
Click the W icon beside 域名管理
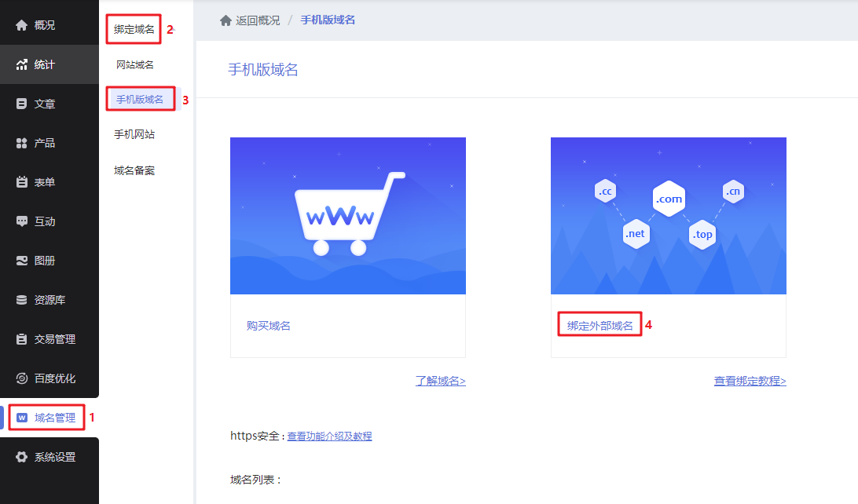22,418
